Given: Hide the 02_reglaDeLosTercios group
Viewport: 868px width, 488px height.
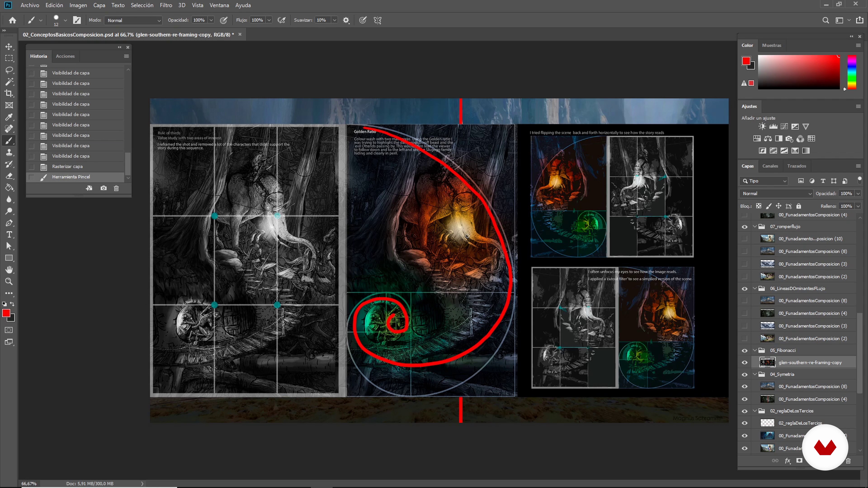Looking at the screenshot, I should (x=745, y=411).
